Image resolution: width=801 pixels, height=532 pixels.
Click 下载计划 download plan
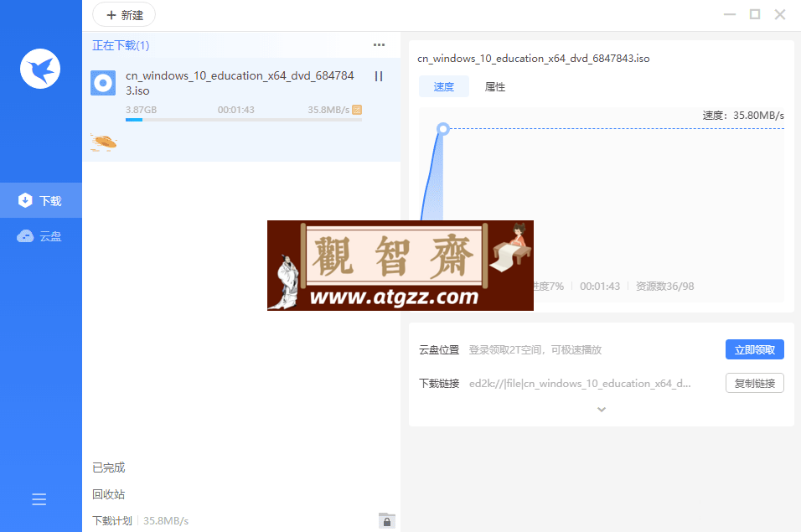click(112, 521)
